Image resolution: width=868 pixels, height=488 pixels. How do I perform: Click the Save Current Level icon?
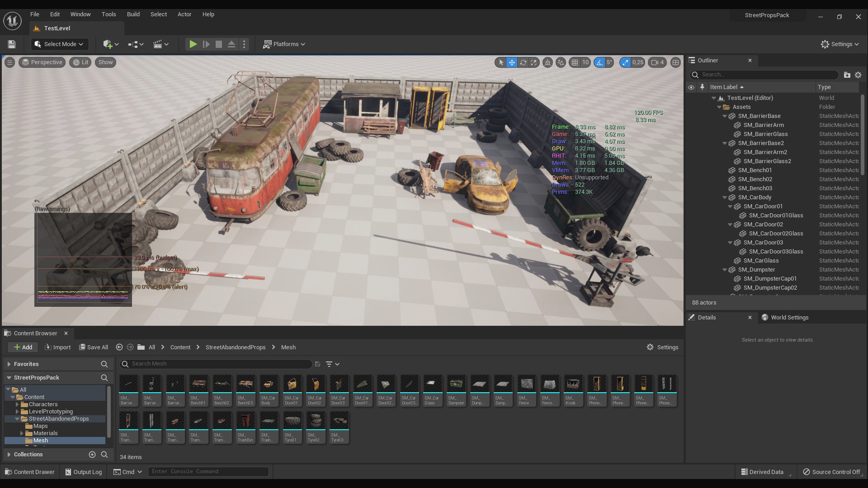pos(11,44)
